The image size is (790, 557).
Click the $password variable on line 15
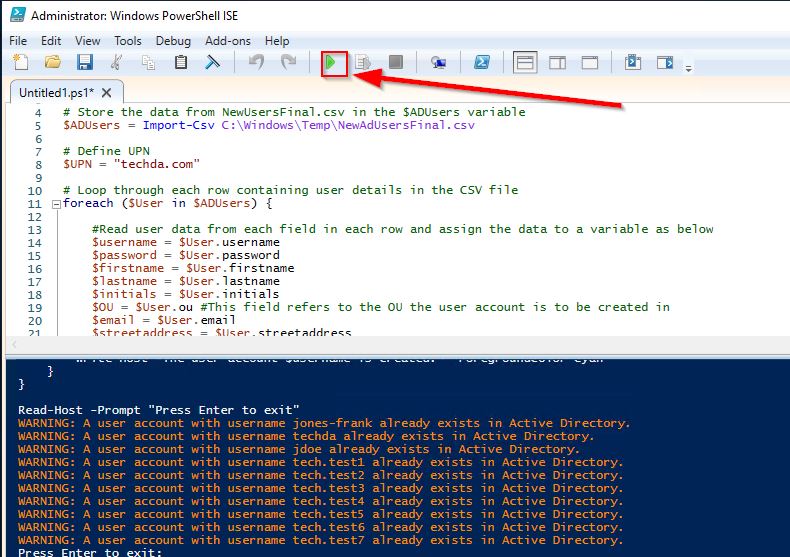pos(124,255)
